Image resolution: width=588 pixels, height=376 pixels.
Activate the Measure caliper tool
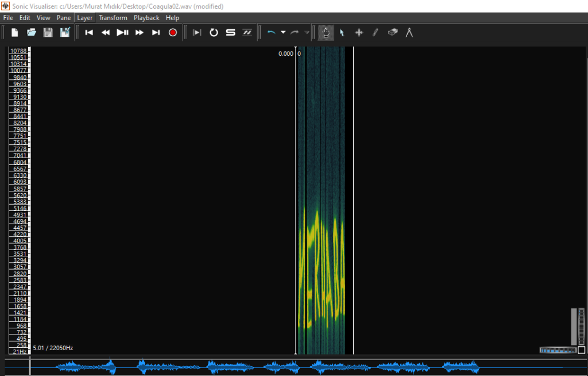pos(409,33)
